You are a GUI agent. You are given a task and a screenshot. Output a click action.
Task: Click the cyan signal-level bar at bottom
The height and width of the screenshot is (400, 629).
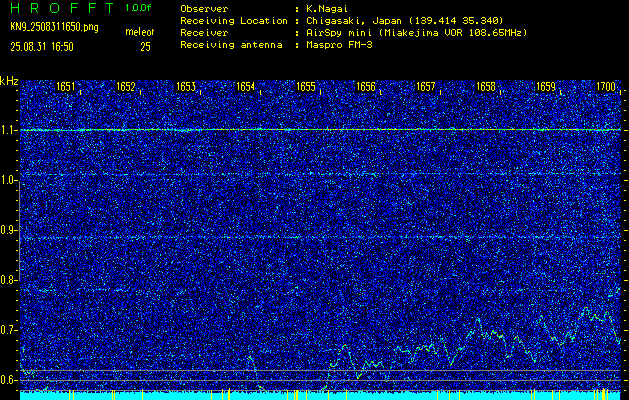pyautogui.click(x=321, y=396)
